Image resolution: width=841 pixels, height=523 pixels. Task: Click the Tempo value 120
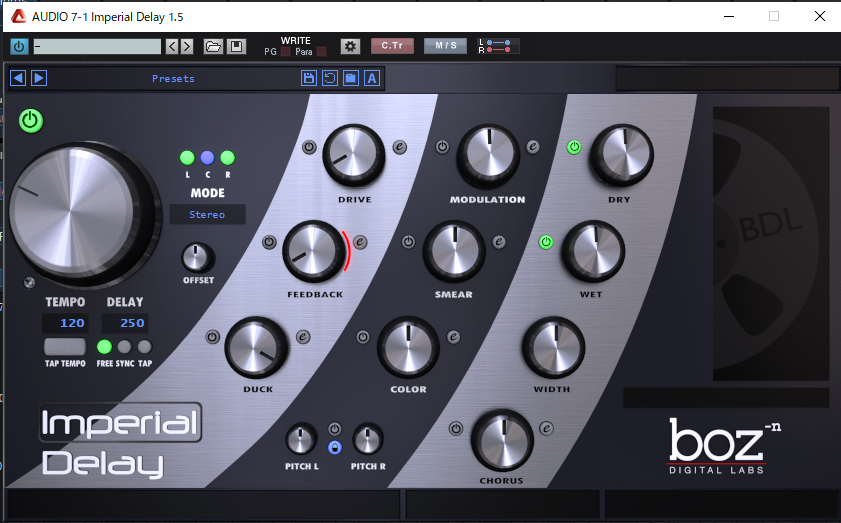click(x=65, y=323)
